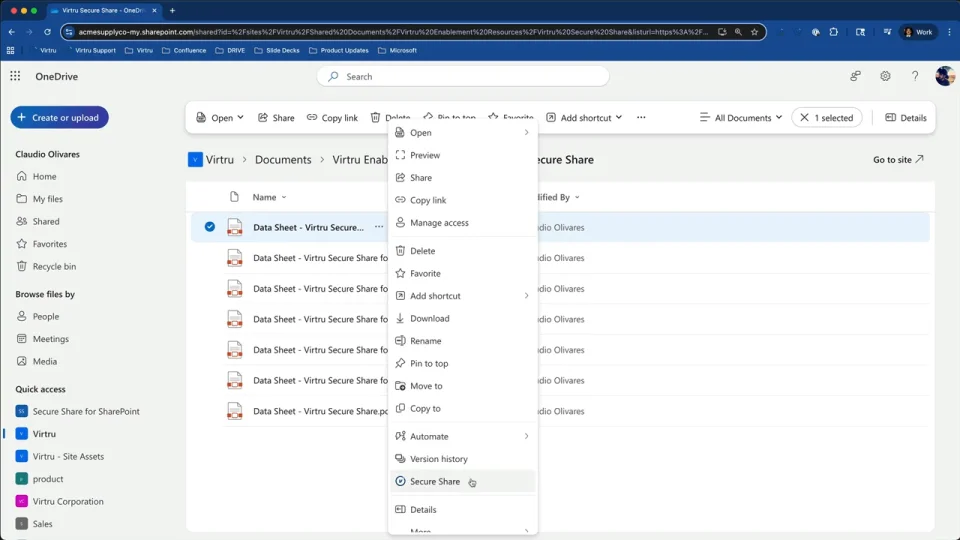The image size is (960, 540).
Task: Follow the Go to site link
Action: (897, 159)
